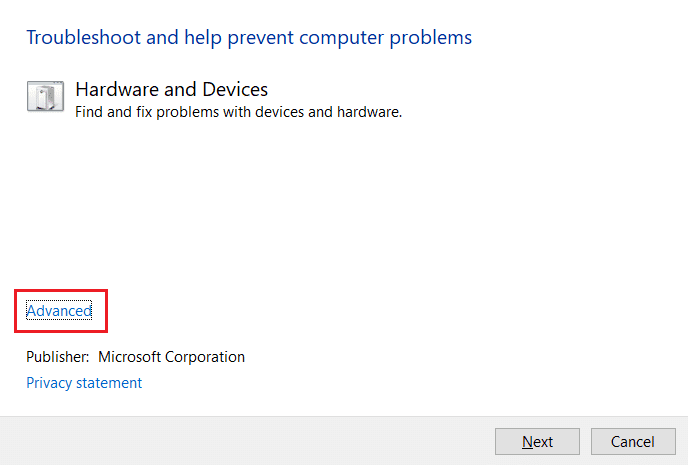This screenshot has width=688, height=465.
Task: Click the 'Microsoft Corporation' publisher name
Action: click(171, 357)
